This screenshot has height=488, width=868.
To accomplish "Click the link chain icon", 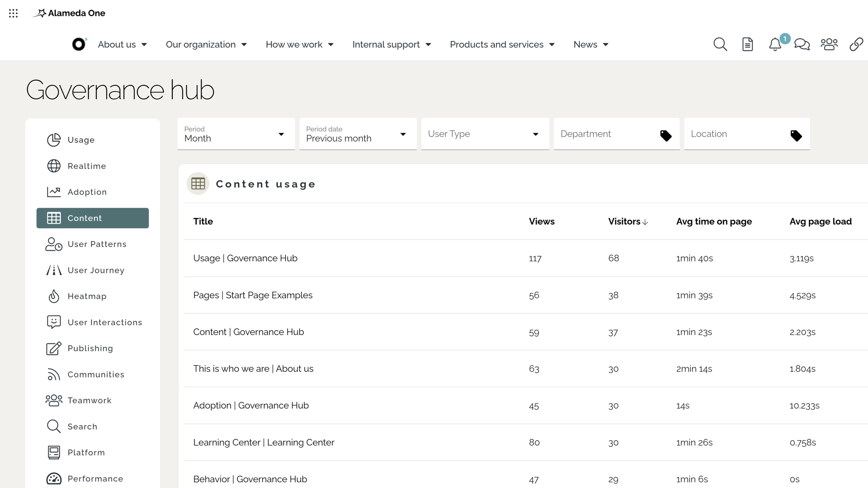I will [856, 44].
